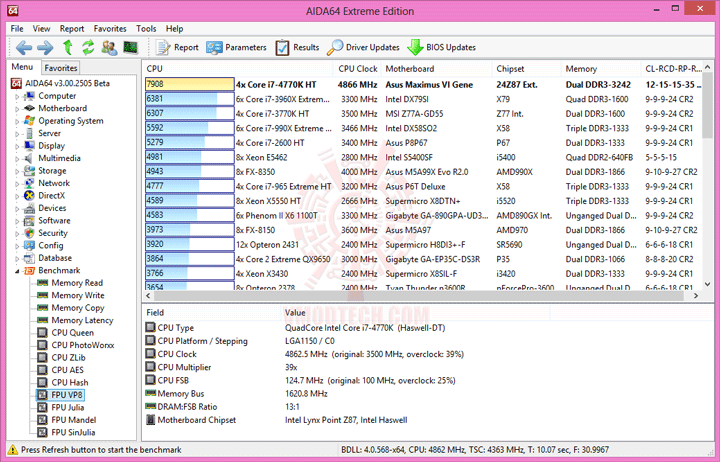Go forward with the blue right arrow

pos(45,47)
